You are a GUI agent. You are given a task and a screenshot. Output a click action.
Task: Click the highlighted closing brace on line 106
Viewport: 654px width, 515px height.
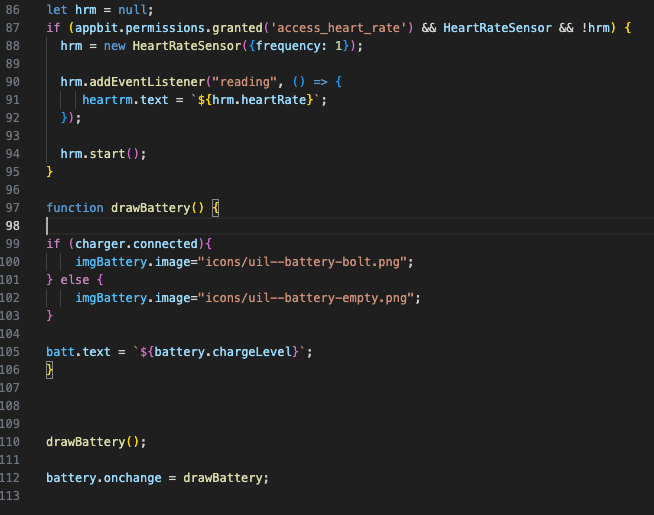point(50,370)
